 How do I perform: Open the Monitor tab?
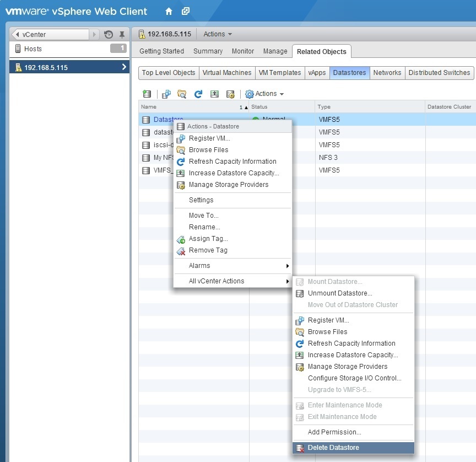[242, 51]
